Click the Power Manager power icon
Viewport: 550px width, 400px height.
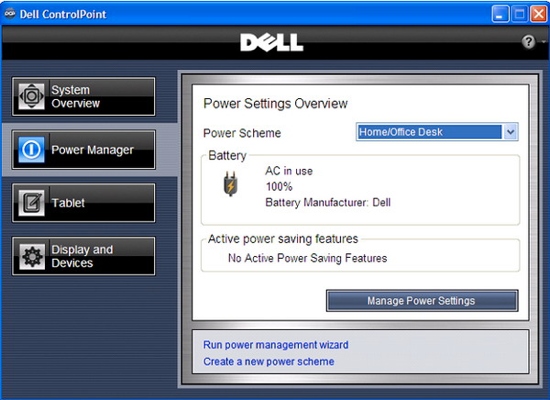32,150
